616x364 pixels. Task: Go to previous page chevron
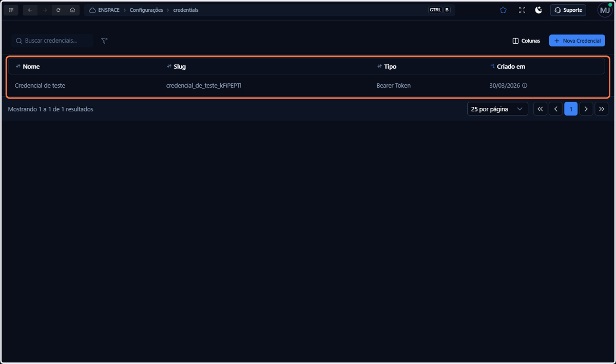(555, 109)
